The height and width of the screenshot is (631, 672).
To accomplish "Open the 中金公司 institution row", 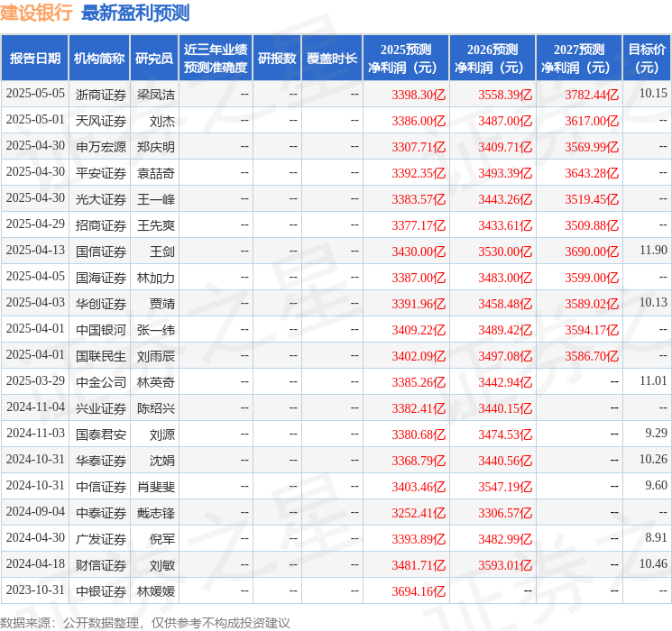I will pyautogui.click(x=101, y=381).
